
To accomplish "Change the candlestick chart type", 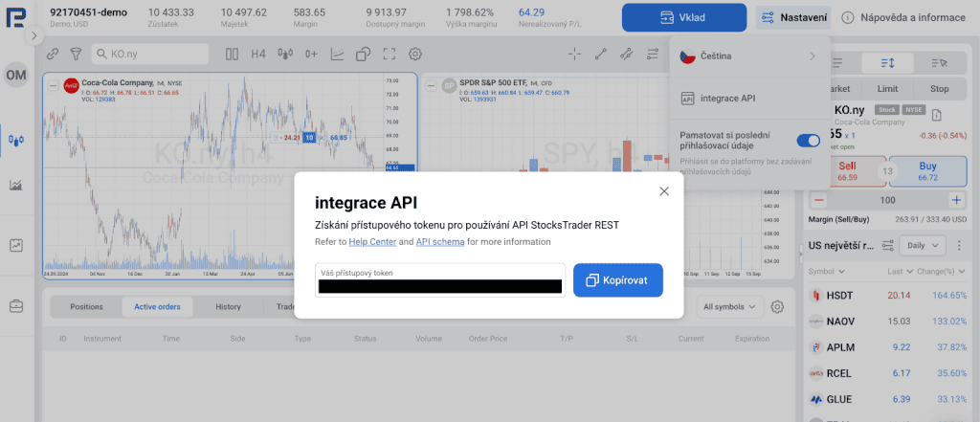I will pos(285,55).
